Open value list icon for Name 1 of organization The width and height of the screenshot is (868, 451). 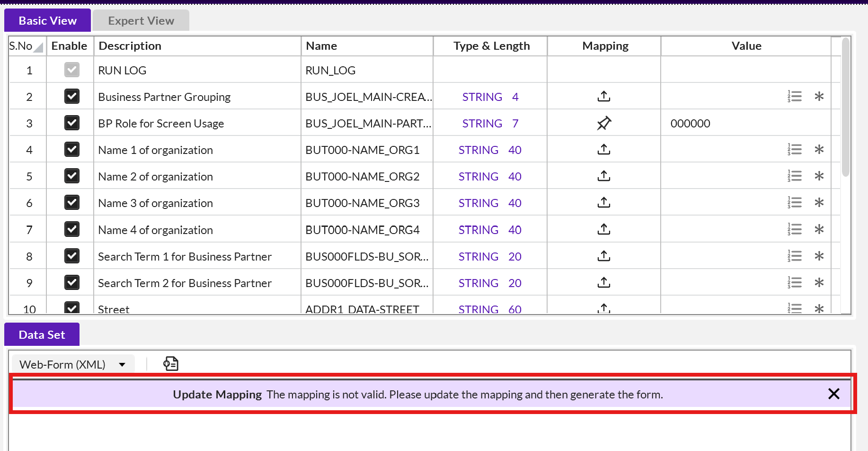tap(795, 150)
